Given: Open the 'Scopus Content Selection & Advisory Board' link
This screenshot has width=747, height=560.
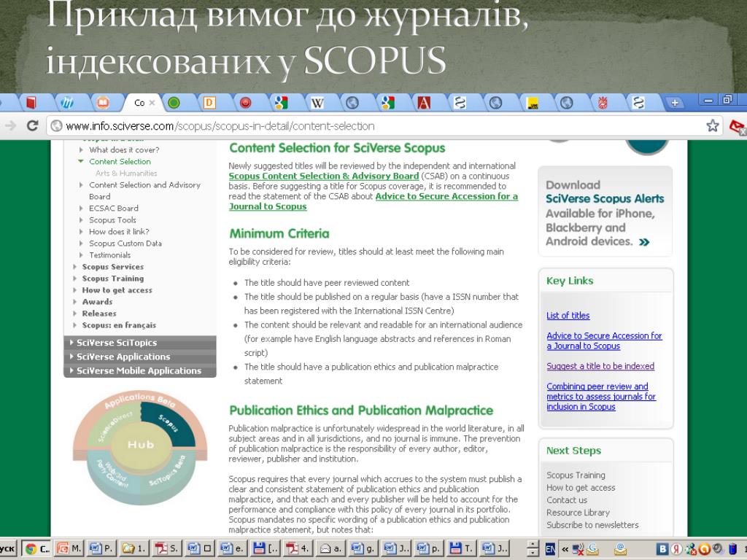Looking at the screenshot, I should (323, 176).
